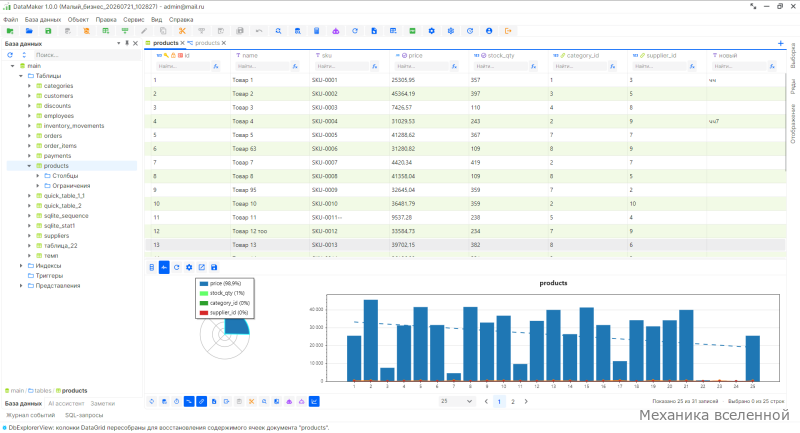Click the refresh chart icon above the pie
Viewport: 800px width, 433px height.
tap(177, 267)
